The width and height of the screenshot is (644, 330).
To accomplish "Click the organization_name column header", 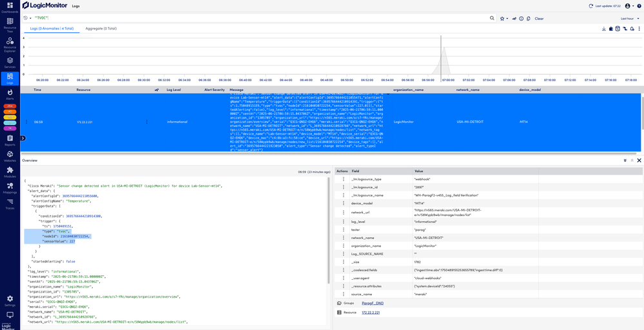I will tap(407, 90).
